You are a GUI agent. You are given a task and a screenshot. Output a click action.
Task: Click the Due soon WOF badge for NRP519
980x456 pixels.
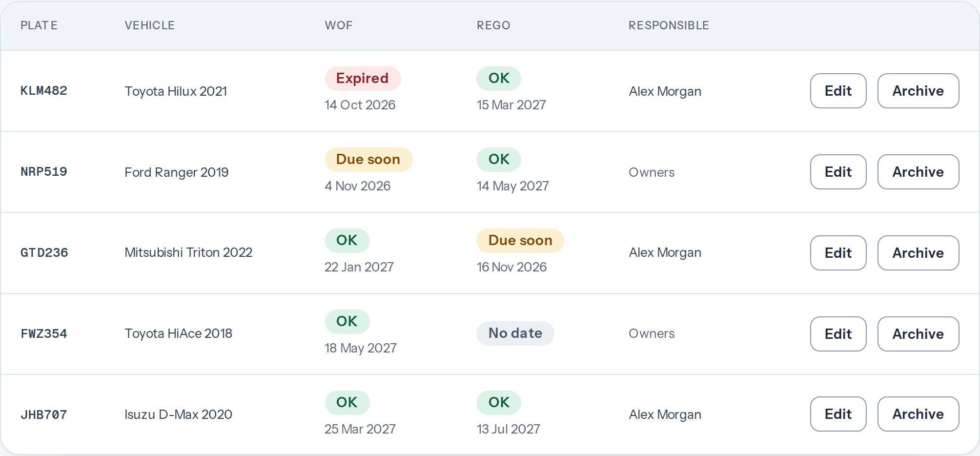[368, 160]
